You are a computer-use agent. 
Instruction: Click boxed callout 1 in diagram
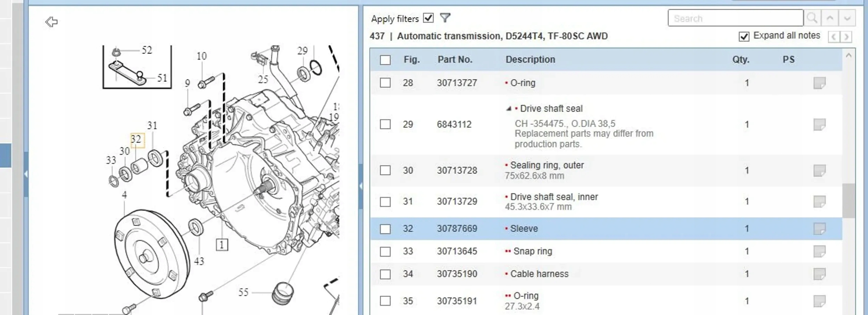pyautogui.click(x=222, y=245)
